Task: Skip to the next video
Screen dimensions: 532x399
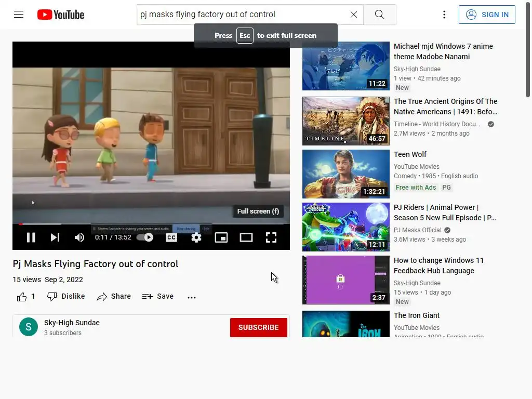Action: [x=55, y=237]
